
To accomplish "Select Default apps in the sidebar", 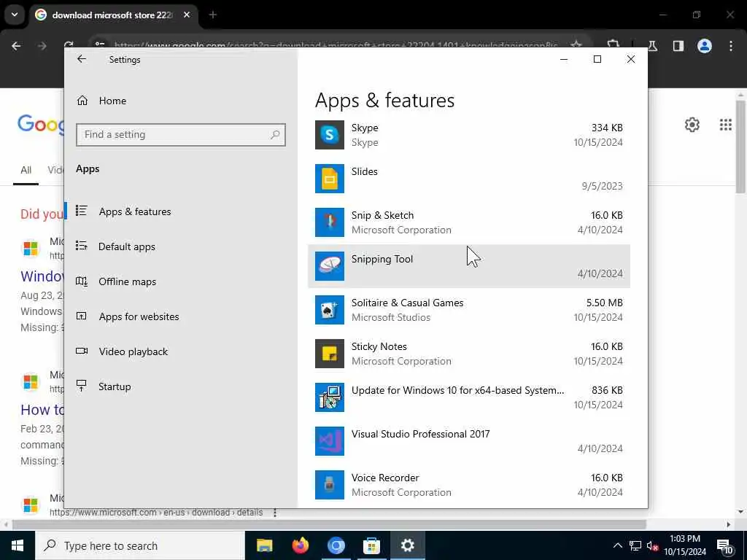I will pyautogui.click(x=127, y=246).
